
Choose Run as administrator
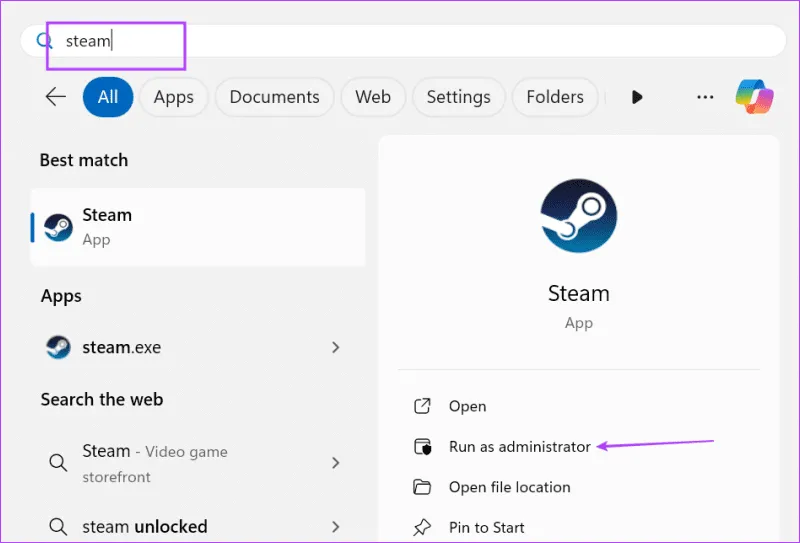[x=519, y=447]
